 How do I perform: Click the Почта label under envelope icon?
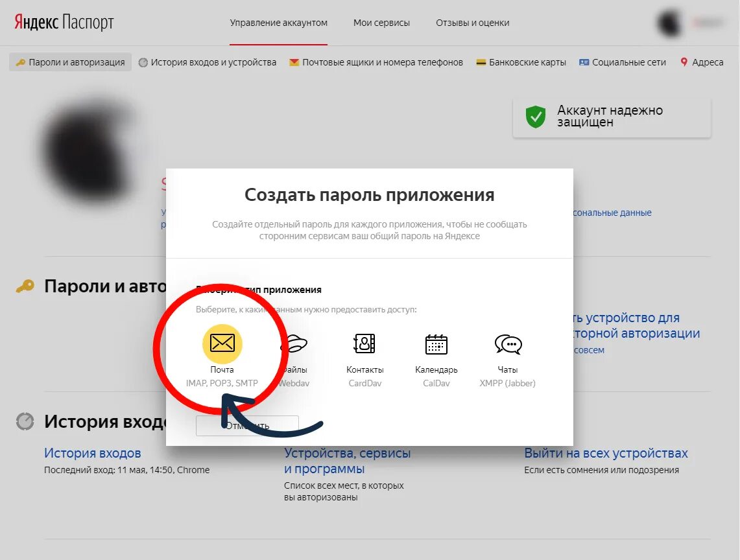pos(222,370)
